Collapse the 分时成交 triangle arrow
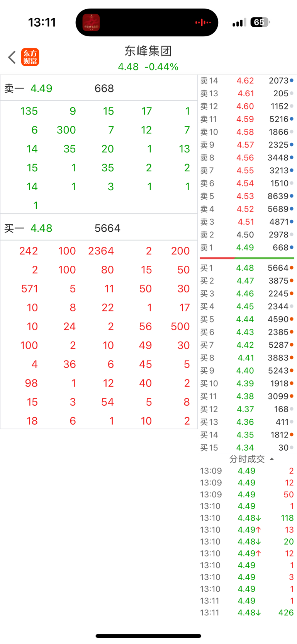 point(272,459)
